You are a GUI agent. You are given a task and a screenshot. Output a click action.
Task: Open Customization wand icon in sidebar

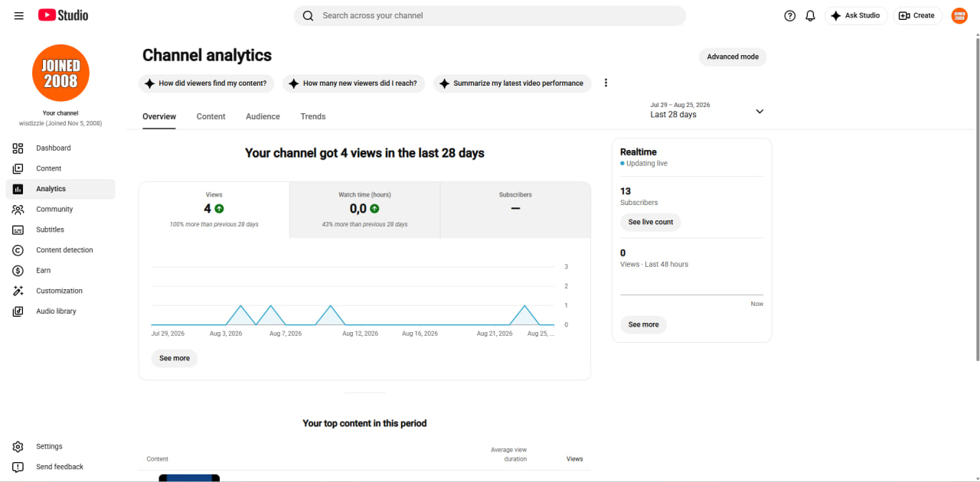[x=18, y=291]
